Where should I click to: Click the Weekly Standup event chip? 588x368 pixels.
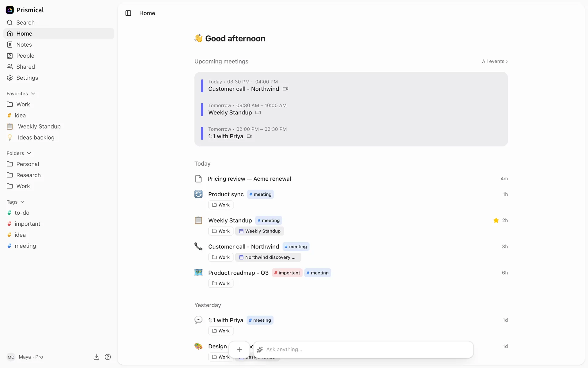click(260, 231)
